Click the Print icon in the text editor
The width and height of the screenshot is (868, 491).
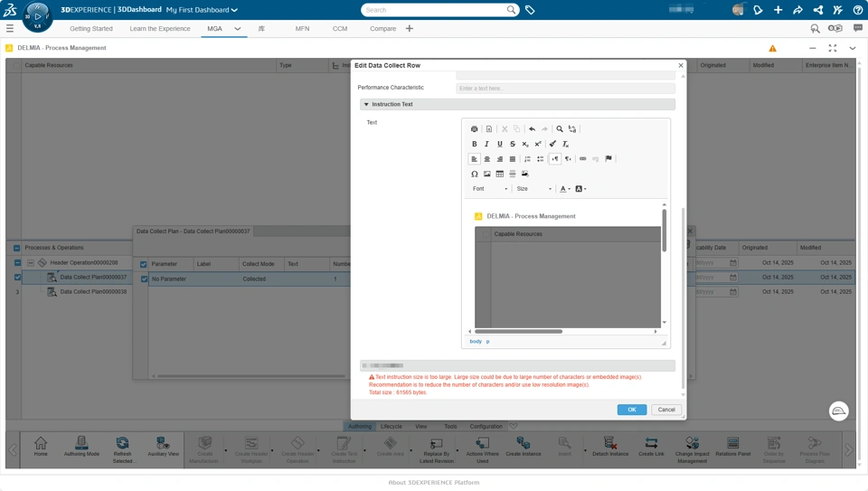pos(475,129)
